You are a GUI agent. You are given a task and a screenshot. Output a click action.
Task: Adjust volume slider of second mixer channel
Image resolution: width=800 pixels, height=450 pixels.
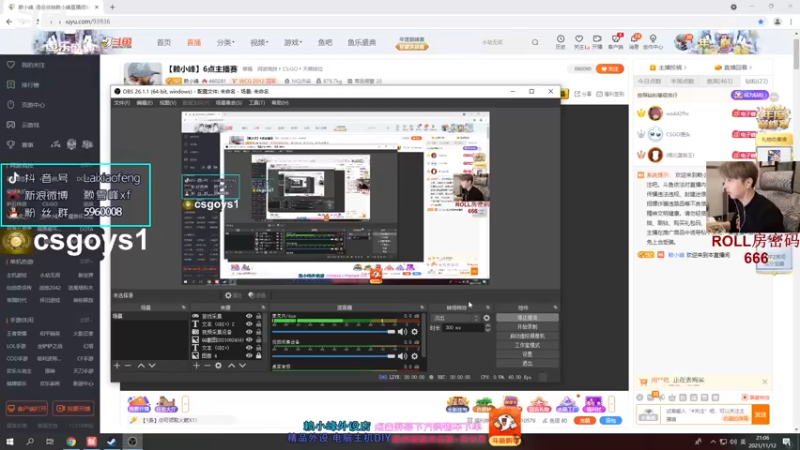tap(334, 356)
